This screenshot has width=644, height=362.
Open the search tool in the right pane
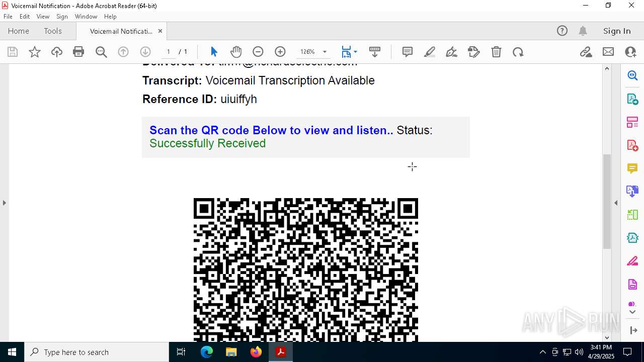632,75
